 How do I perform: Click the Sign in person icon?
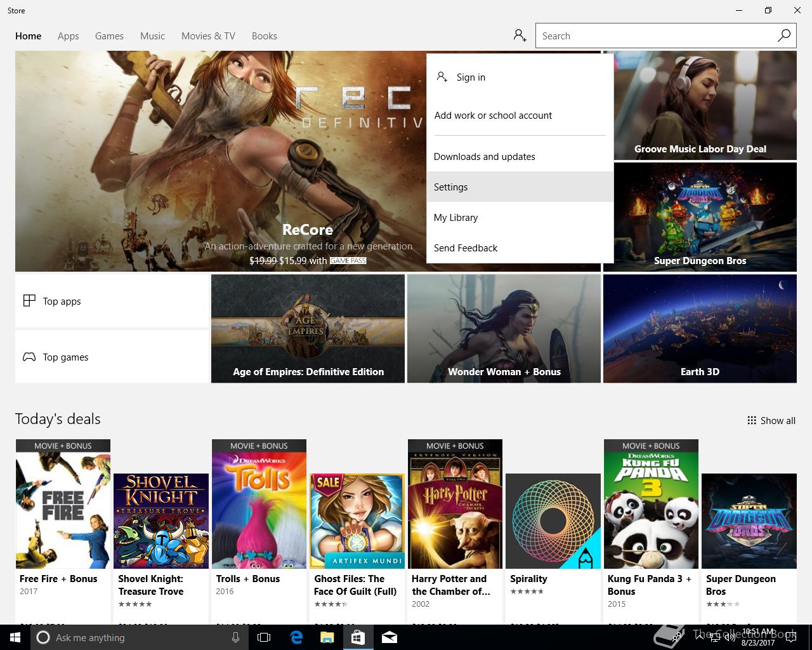tap(442, 77)
